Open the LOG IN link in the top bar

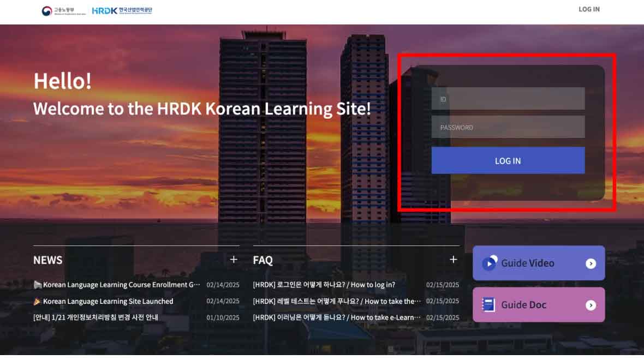coord(589,9)
